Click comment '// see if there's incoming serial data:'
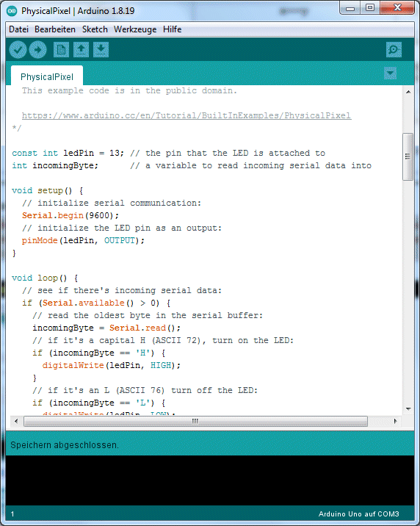Screen dimensions: 420x526 pos(122,290)
